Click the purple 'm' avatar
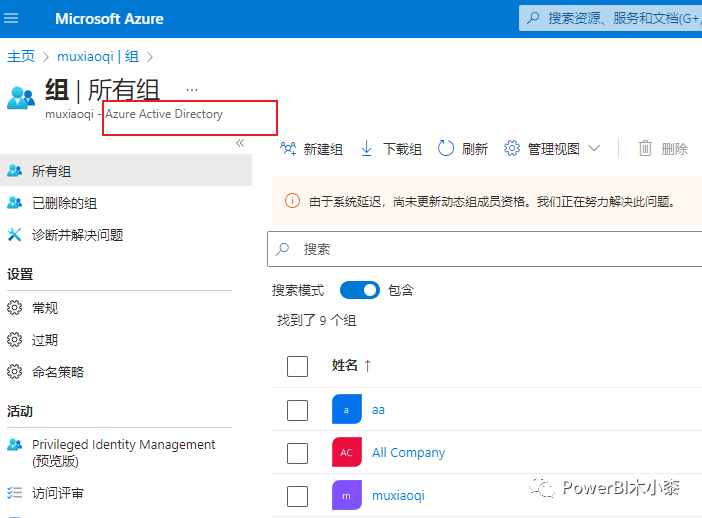The width and height of the screenshot is (702, 518). coord(347,495)
